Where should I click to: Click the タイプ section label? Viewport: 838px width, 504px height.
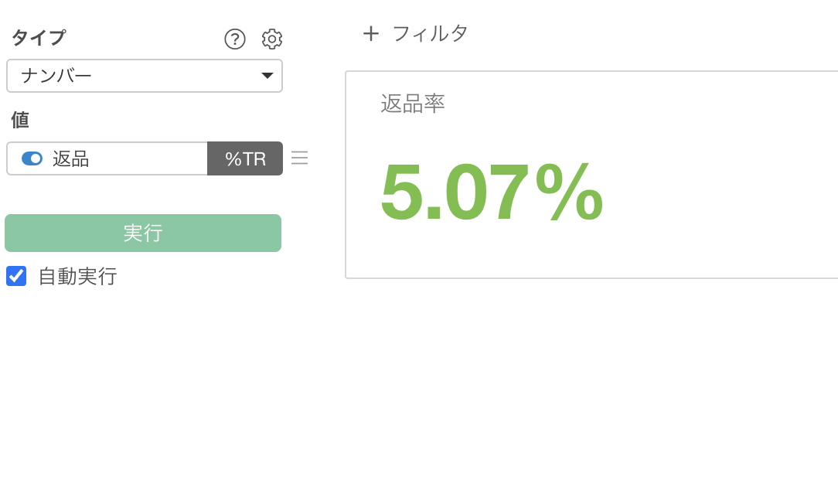point(39,38)
